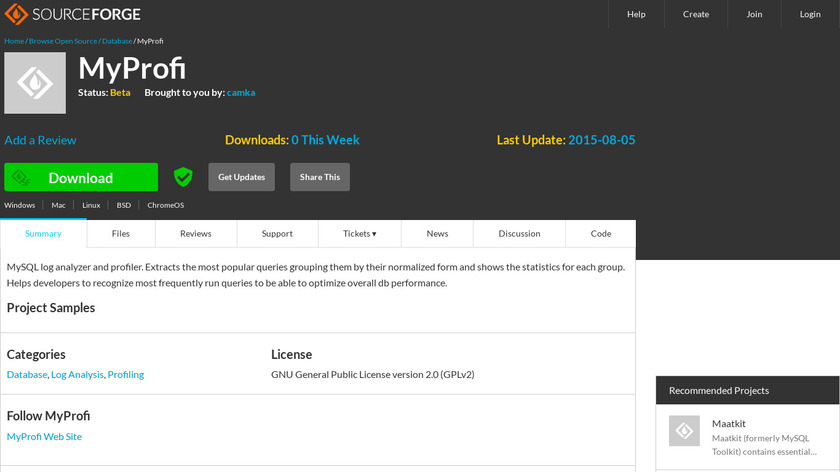Open Maatkit recommended project title
The height and width of the screenshot is (472, 840).
(x=729, y=423)
